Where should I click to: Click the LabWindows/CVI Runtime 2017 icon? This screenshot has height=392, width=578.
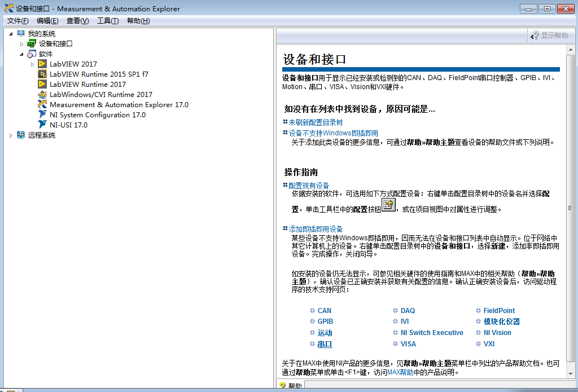42,94
